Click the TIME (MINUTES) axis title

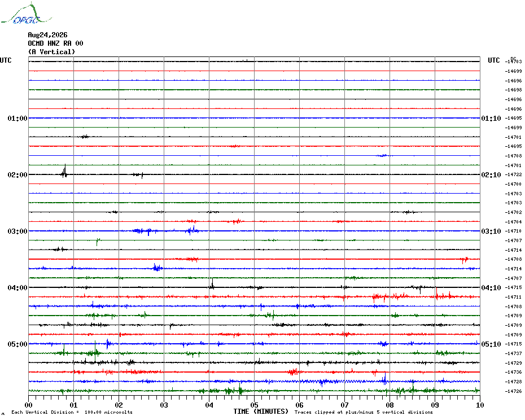click(x=261, y=412)
